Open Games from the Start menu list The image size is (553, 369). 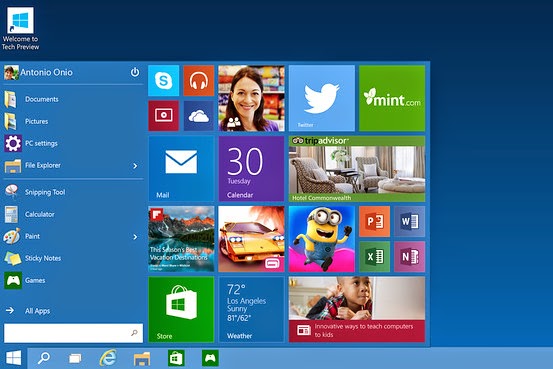73,280
